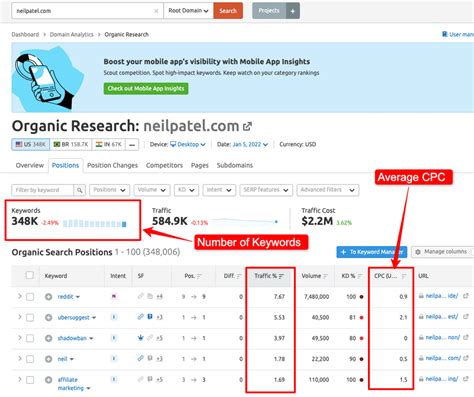Click the Traffic trend line endpoint
474x397 pixels.
[x=276, y=222]
